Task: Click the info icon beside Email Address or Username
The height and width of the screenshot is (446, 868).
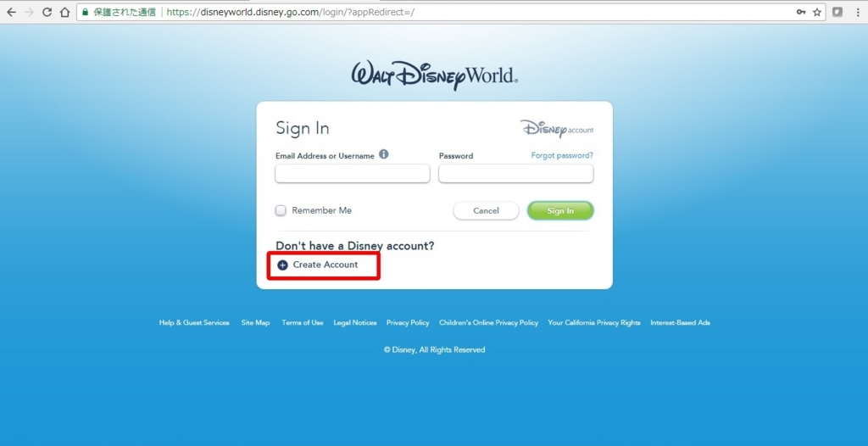Action: point(384,154)
